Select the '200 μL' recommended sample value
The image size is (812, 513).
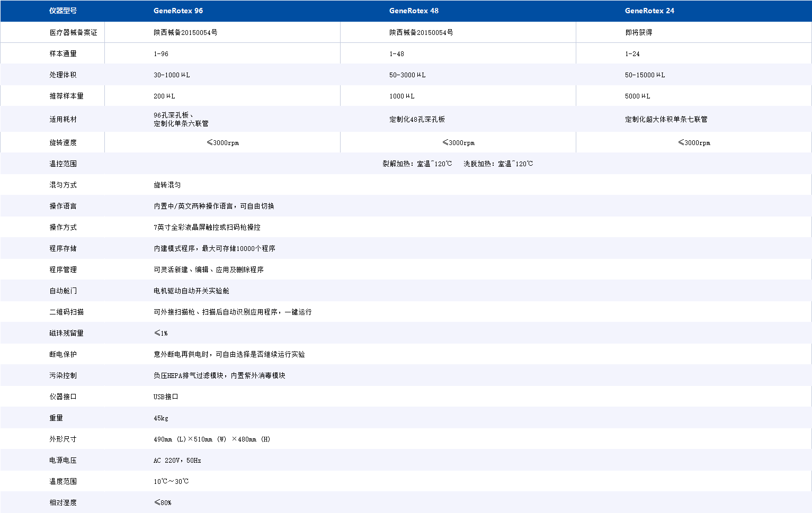[x=164, y=96]
